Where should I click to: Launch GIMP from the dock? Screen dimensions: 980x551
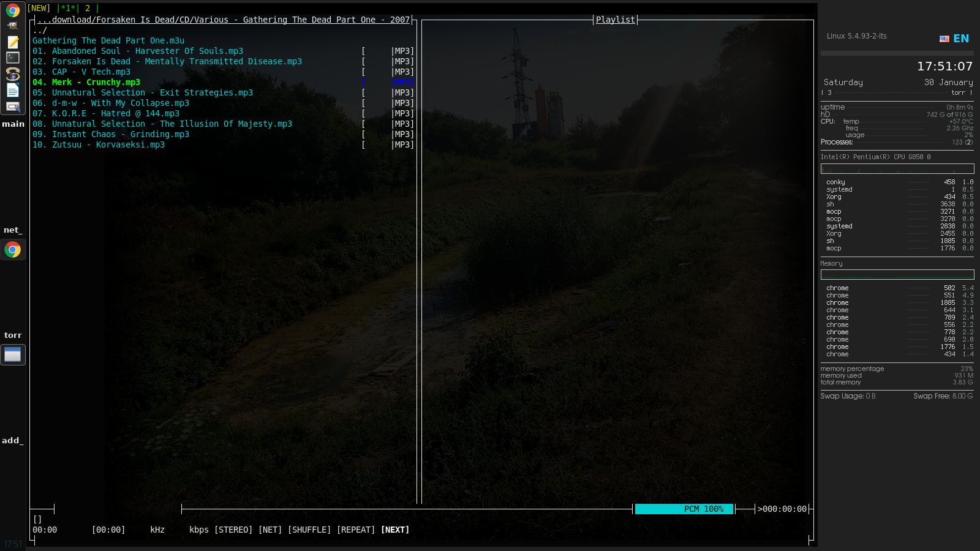(13, 26)
